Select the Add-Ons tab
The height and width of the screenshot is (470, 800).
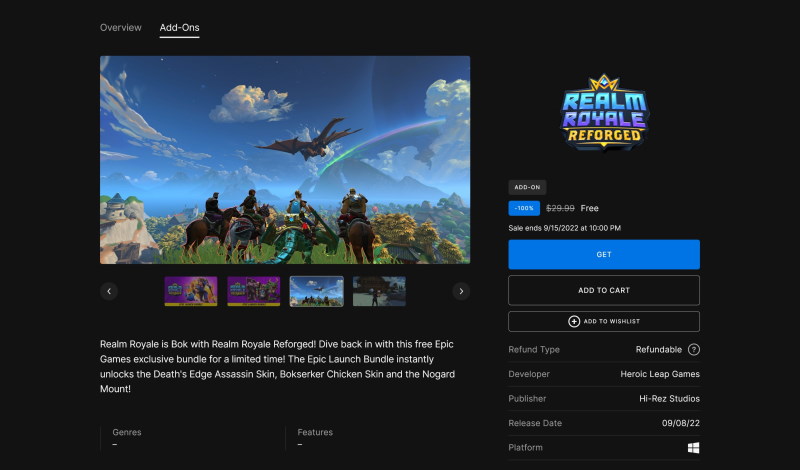coord(179,28)
